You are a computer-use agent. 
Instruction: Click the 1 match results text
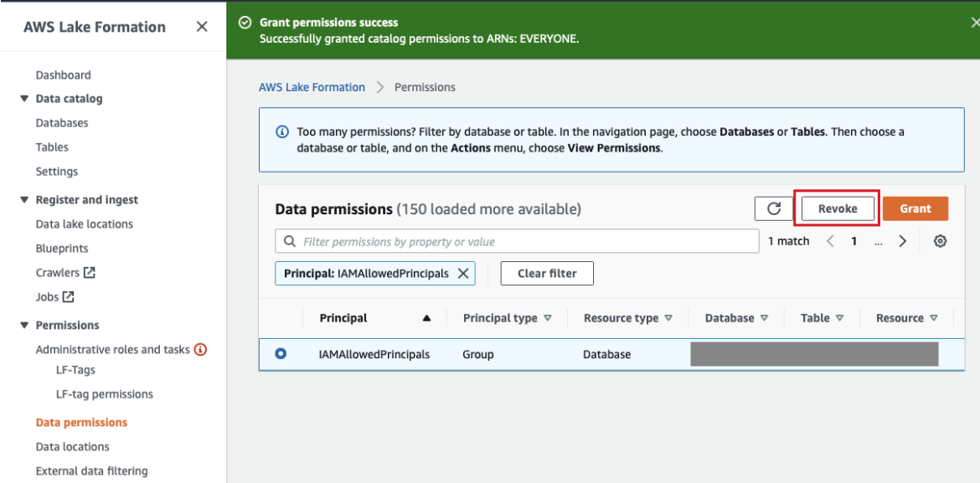pos(789,241)
